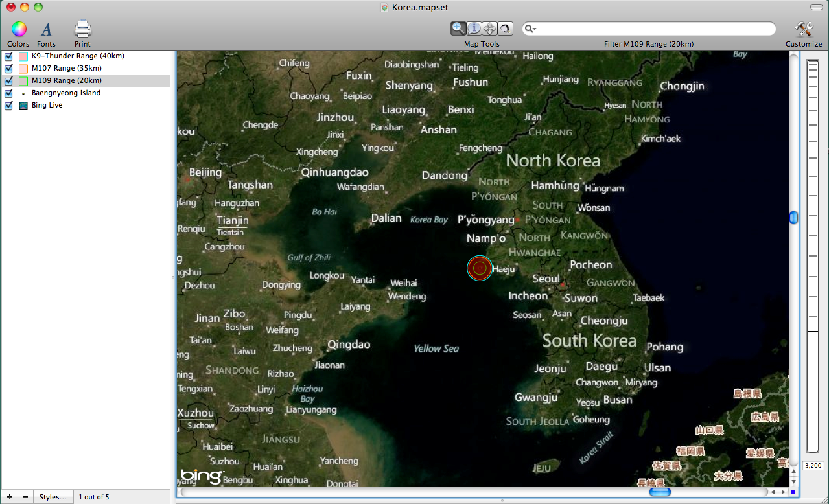Viewport: 829px width, 504px height.
Task: Open the Colors picker in toolbar
Action: coord(18,29)
